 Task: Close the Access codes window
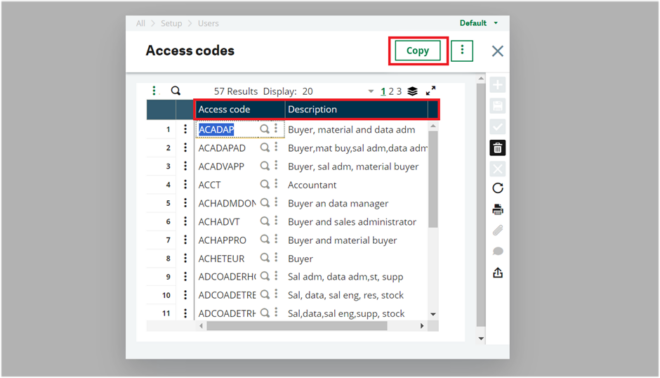(x=498, y=51)
